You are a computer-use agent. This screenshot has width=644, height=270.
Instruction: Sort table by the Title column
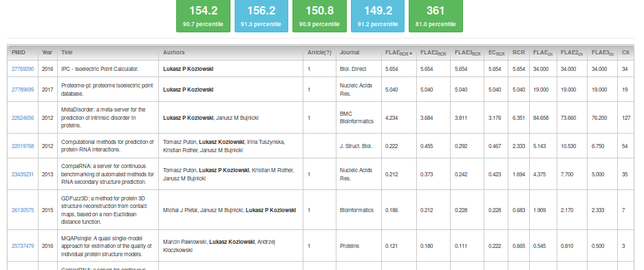[108, 52]
